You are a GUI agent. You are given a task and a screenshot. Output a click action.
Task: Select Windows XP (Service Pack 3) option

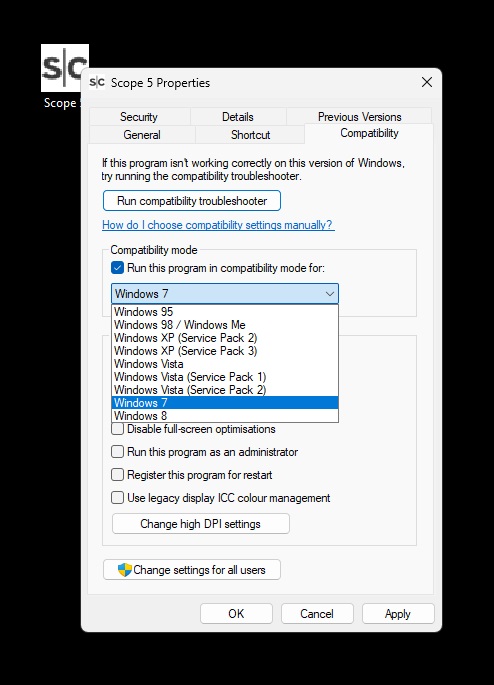click(x=225, y=351)
